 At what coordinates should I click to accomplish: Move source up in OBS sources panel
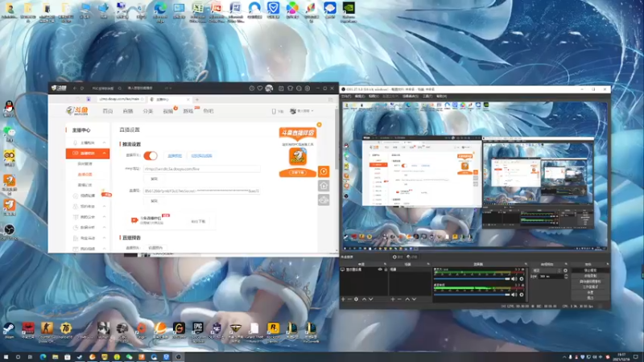tap(365, 299)
